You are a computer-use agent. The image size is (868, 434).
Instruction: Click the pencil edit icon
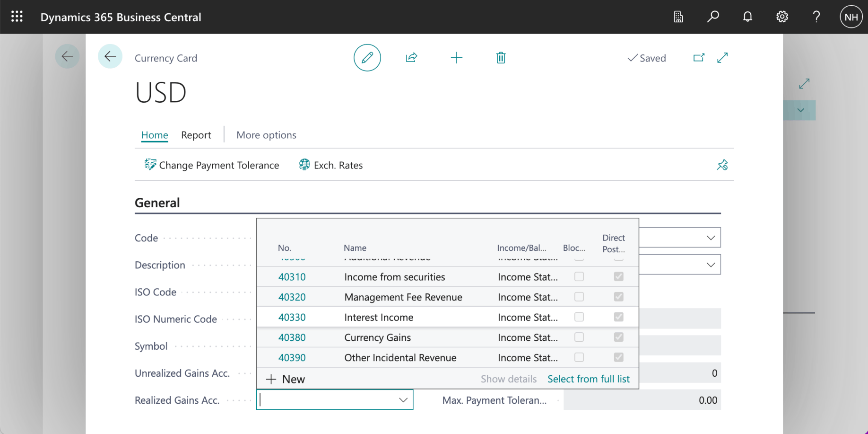(x=367, y=58)
